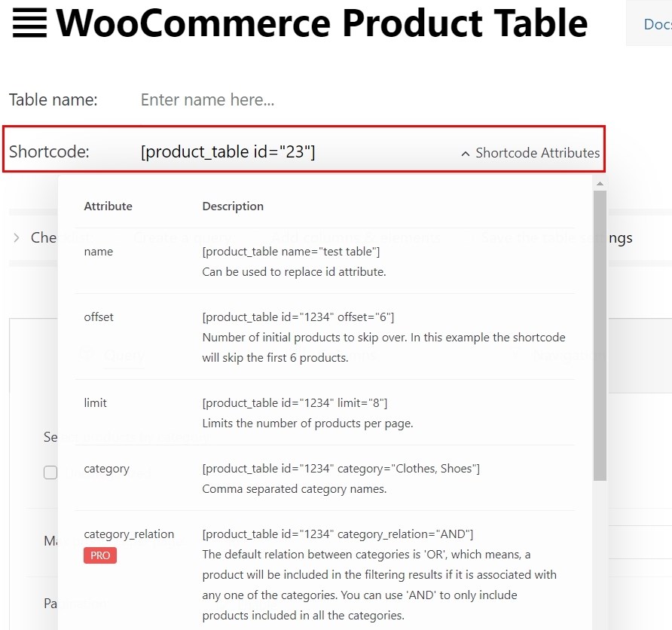This screenshot has height=630, width=672.
Task: Click the 'category' attribute row label
Action: [x=107, y=469]
